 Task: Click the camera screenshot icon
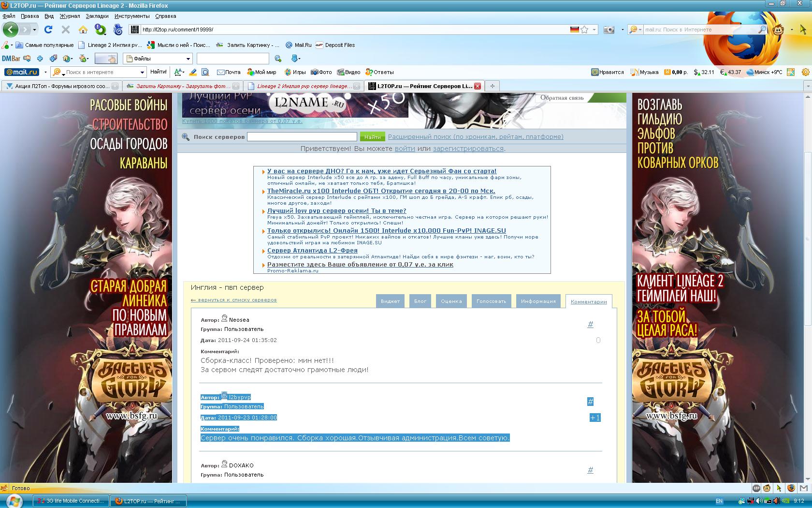(609, 30)
